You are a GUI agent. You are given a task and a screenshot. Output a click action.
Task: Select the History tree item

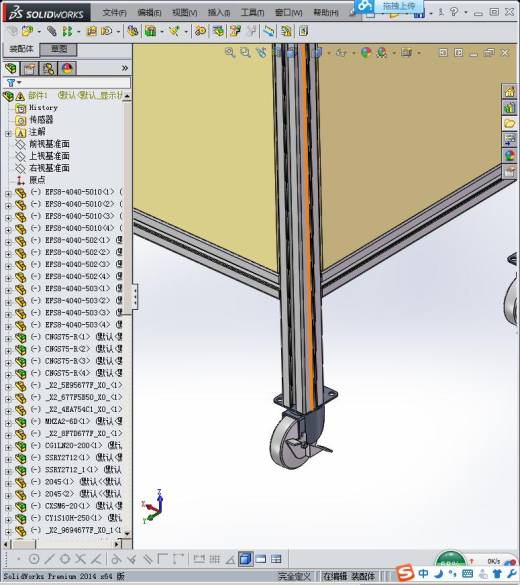(43, 108)
